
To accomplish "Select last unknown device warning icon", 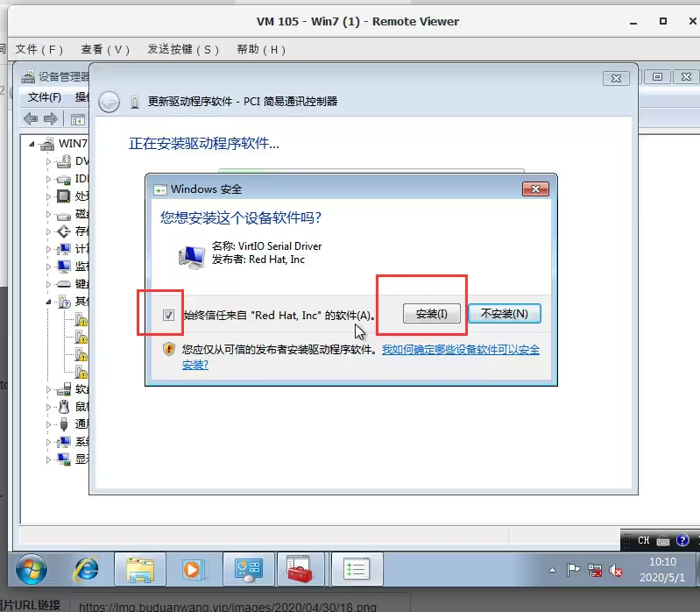I will (x=81, y=372).
